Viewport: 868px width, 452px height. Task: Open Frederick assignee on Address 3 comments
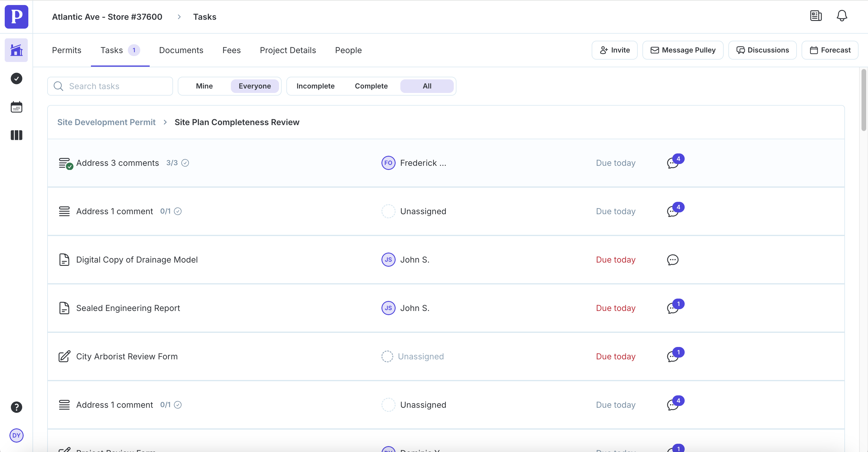coord(414,163)
